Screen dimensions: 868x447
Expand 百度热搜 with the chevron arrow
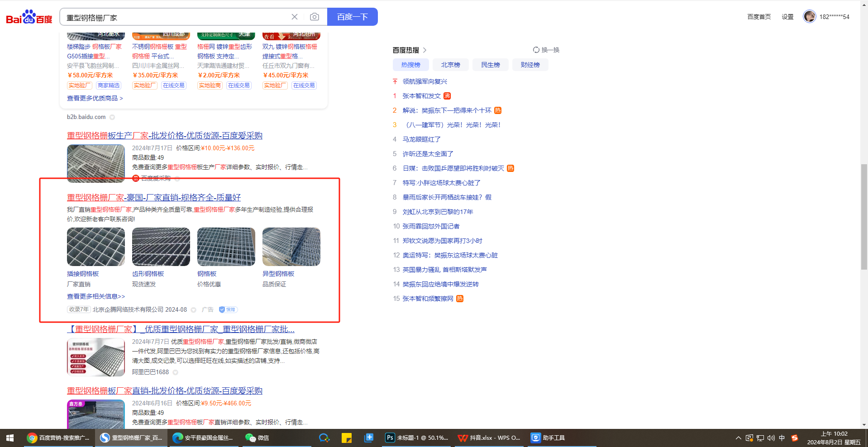424,50
